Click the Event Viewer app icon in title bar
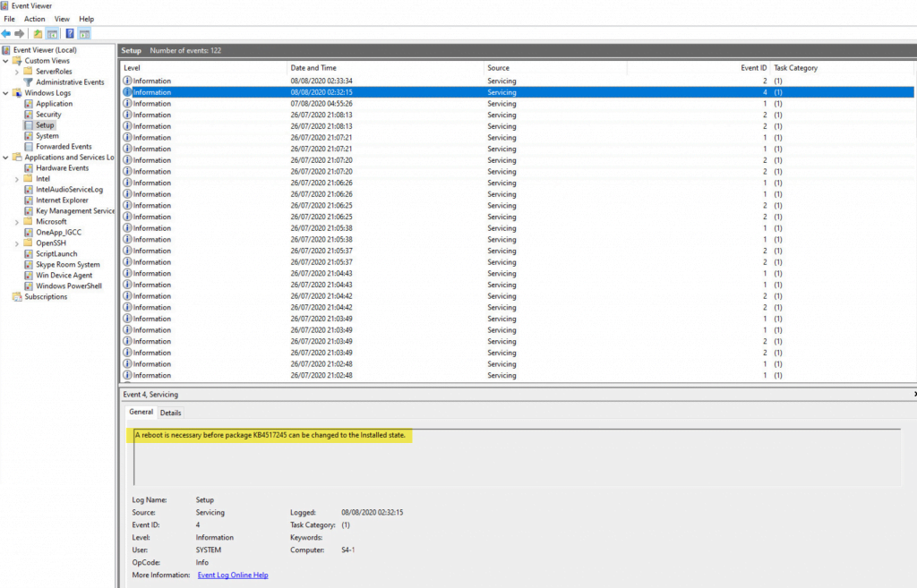Viewport: 917px width, 588px height. [x=4, y=6]
